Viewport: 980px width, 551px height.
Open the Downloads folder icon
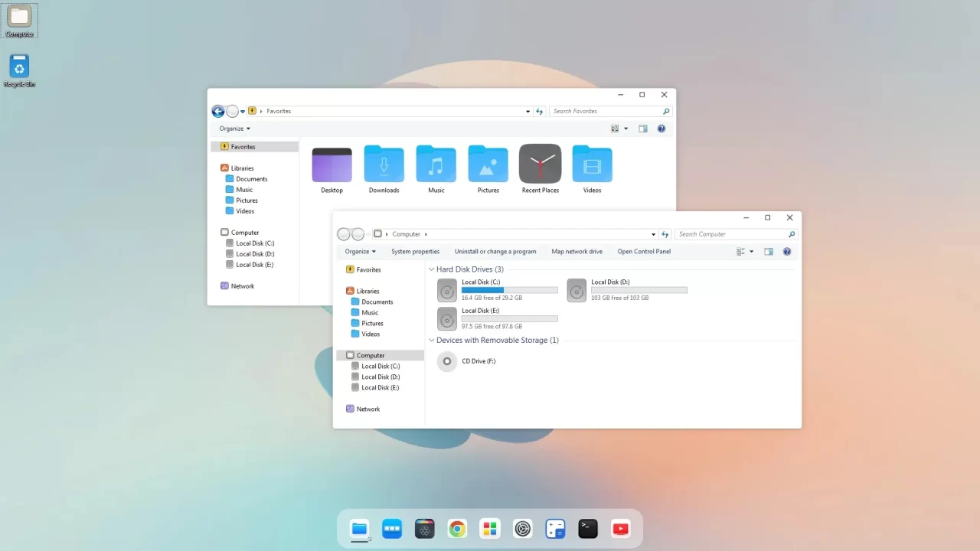(384, 165)
